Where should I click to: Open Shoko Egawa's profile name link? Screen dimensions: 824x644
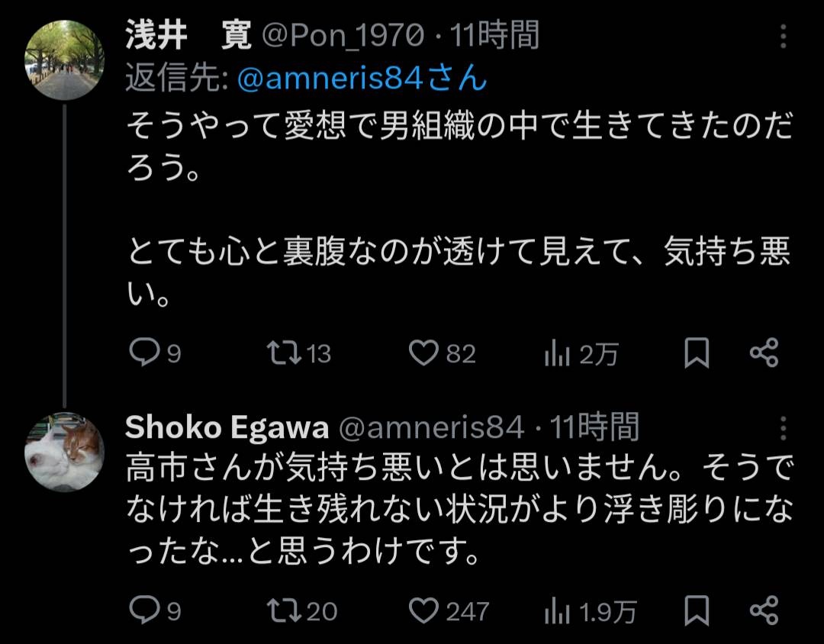[x=227, y=429]
